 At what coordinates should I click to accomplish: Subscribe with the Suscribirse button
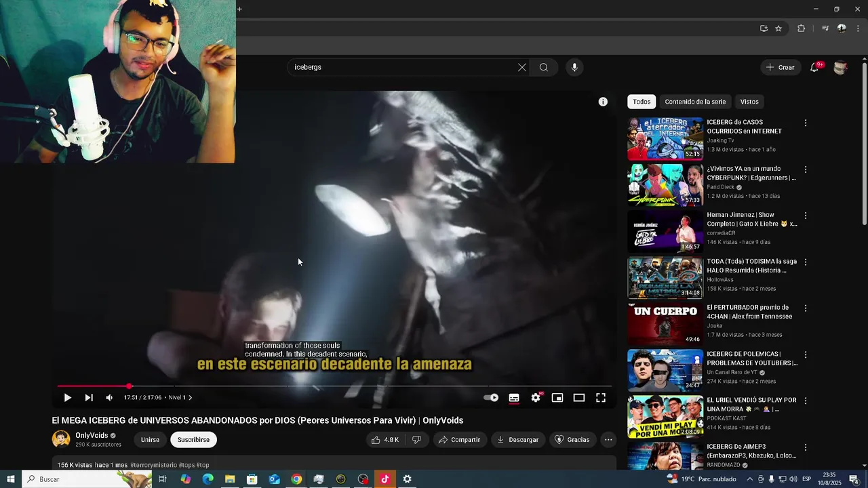193,440
